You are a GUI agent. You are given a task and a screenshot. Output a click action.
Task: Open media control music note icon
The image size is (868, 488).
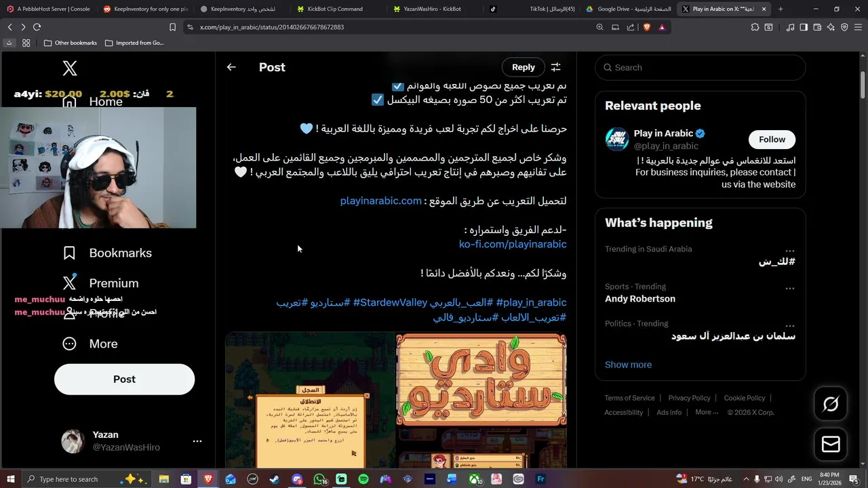click(790, 27)
